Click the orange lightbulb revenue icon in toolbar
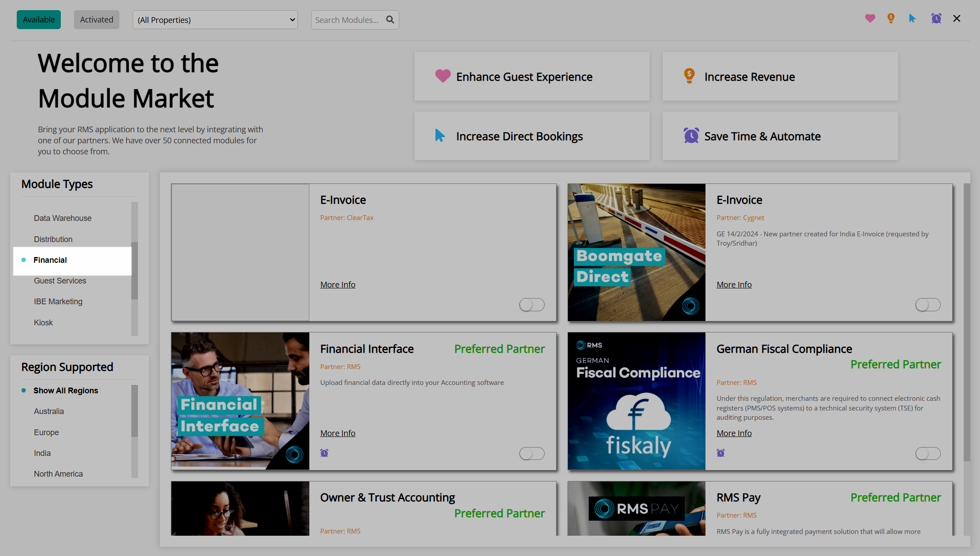This screenshot has height=556, width=980. 891,19
